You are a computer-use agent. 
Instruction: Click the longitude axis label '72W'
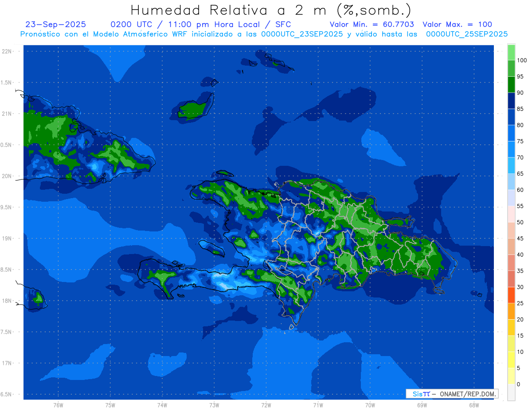coord(266,405)
